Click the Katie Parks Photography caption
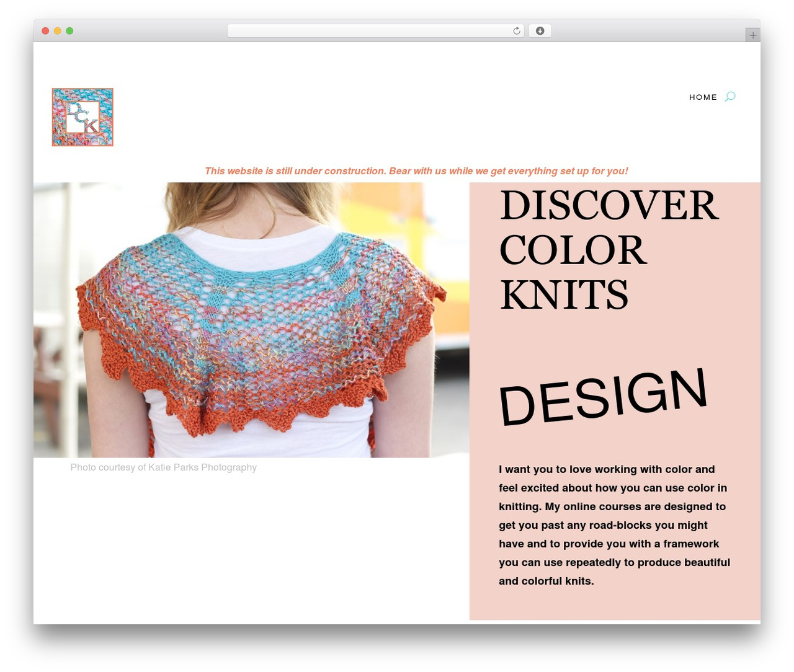Image resolution: width=794 pixels, height=672 pixels. pyautogui.click(x=163, y=467)
